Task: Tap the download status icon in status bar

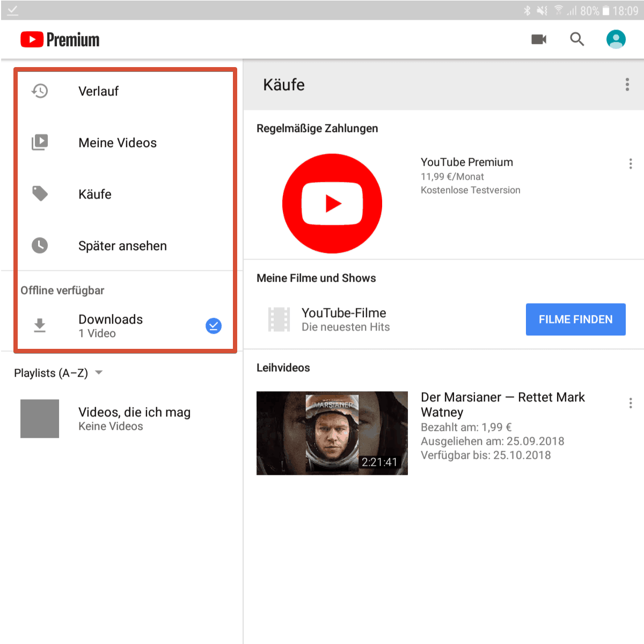Action: (x=13, y=10)
